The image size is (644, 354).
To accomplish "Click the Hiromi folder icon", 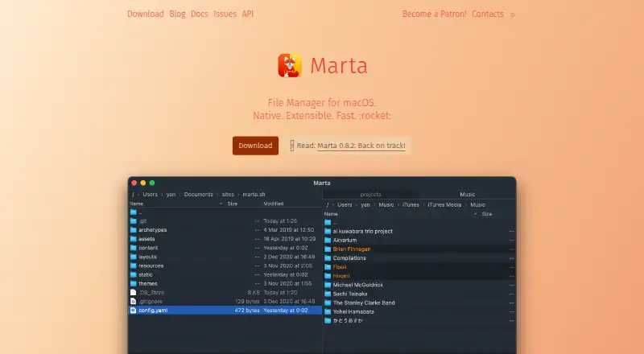I will click(328, 276).
